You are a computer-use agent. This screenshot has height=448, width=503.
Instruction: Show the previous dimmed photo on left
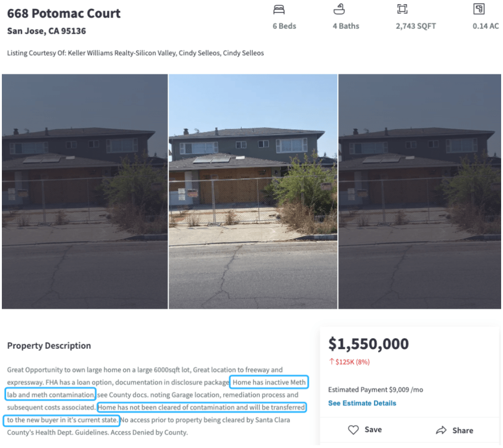[84, 191]
